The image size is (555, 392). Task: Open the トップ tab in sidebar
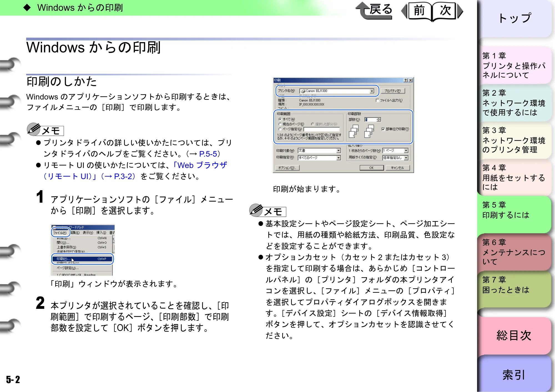click(x=515, y=18)
